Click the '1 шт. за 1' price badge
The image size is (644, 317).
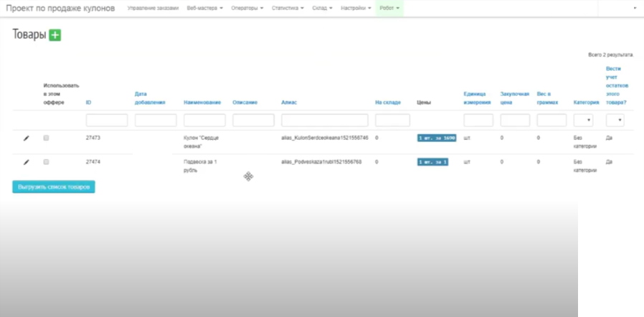point(433,162)
